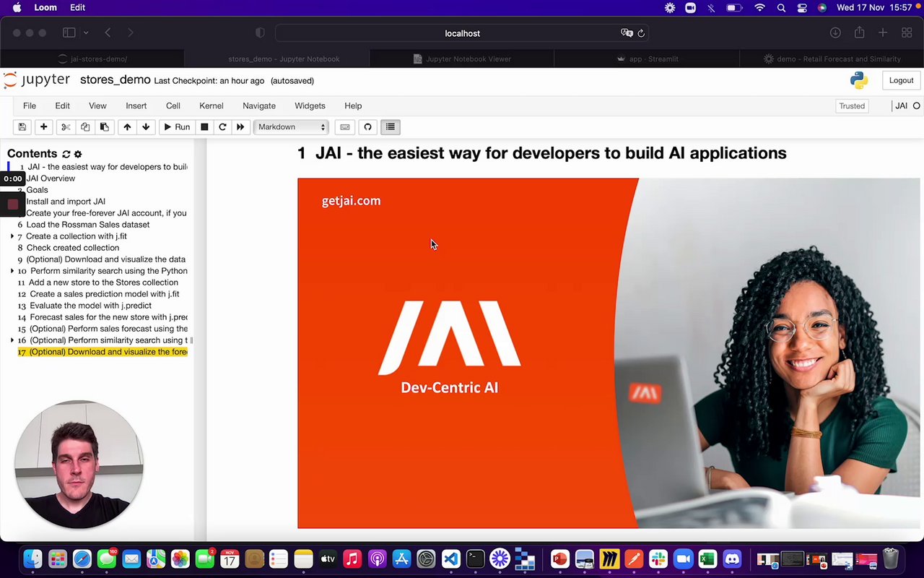
Task: Open the Navigate menu
Action: point(259,105)
